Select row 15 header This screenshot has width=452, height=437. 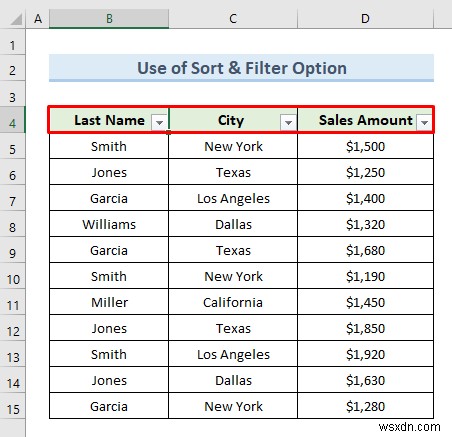(x=12, y=409)
